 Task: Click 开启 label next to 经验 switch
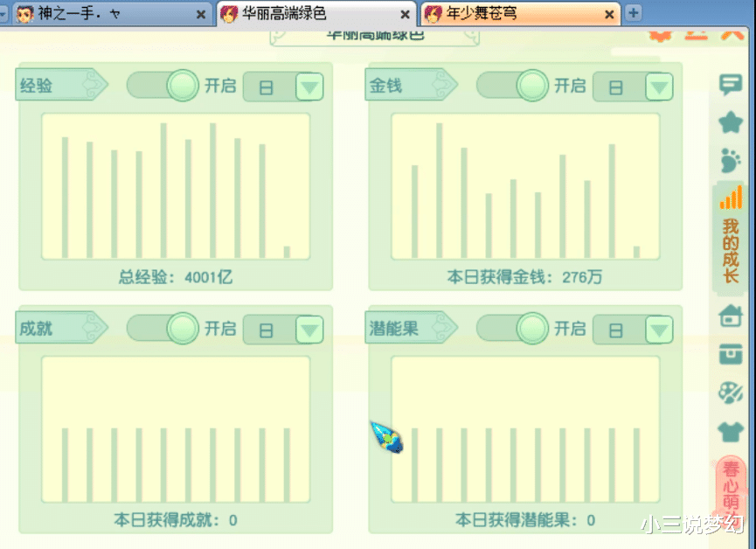(220, 86)
